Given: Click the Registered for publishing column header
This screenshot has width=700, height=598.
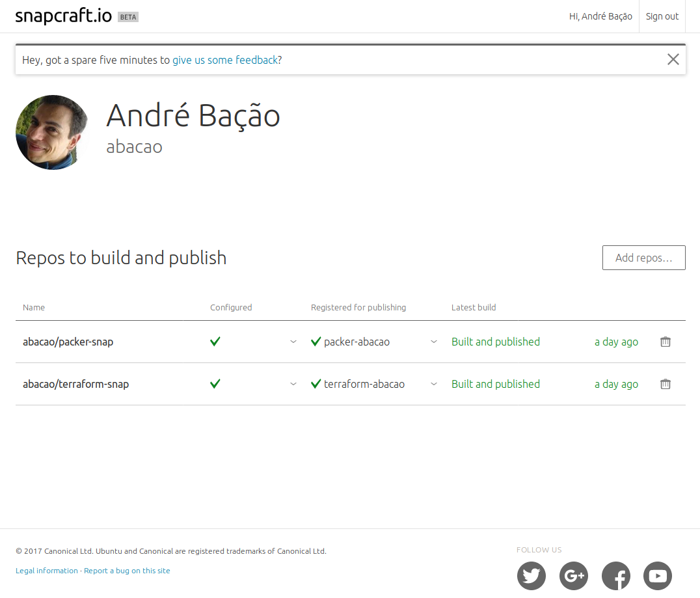Looking at the screenshot, I should [358, 308].
